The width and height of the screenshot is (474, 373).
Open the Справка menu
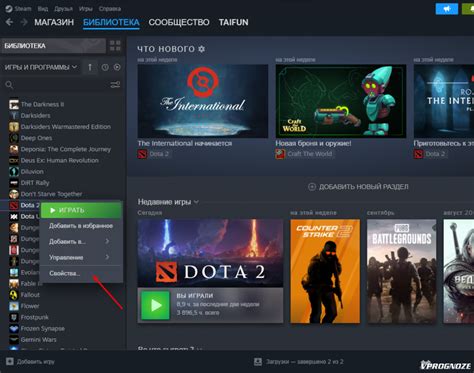[110, 9]
